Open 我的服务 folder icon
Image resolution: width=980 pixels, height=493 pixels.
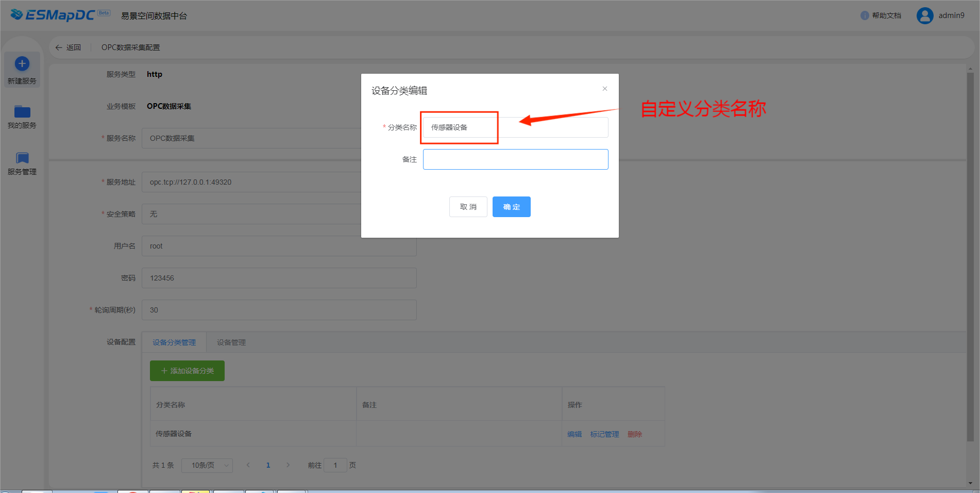click(22, 111)
